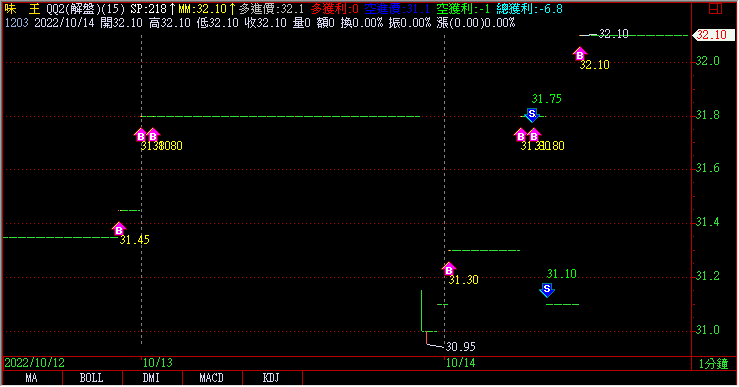Click the red window icon at top right
Viewport: 739px width, 387px height.
pos(715,8)
